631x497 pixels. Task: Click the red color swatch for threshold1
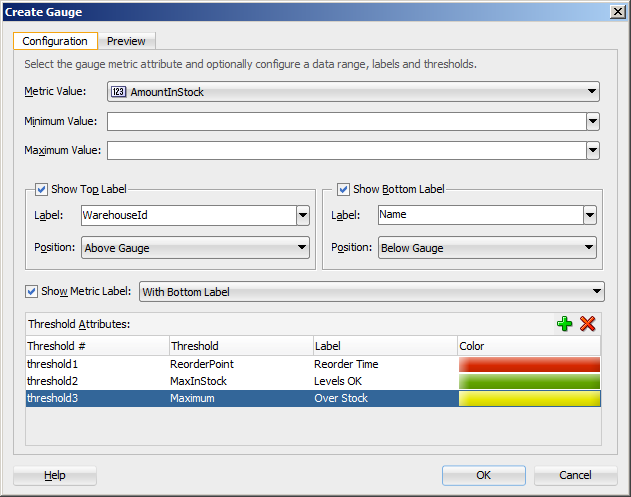point(529,364)
